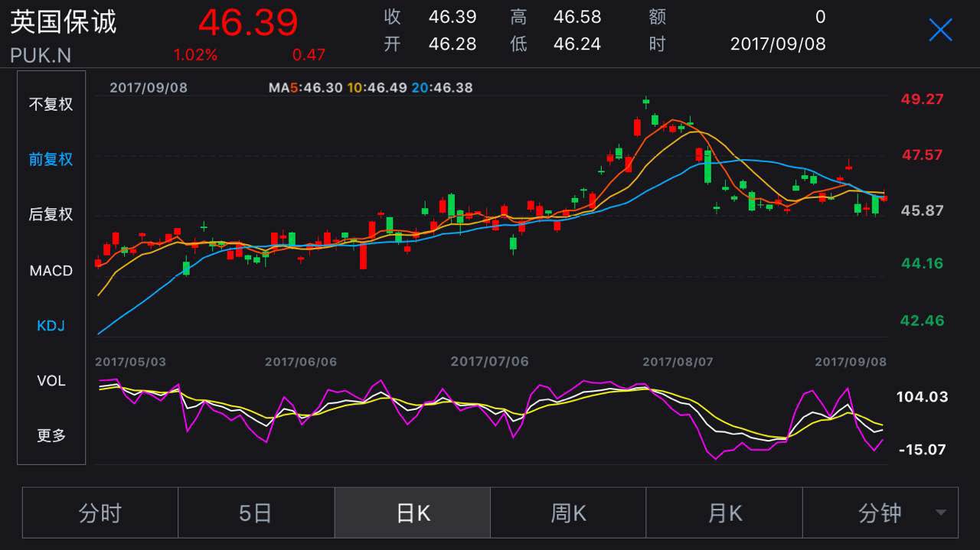Click y-axis label 45.87
Image resolution: width=980 pixels, height=550 pixels.
click(922, 210)
